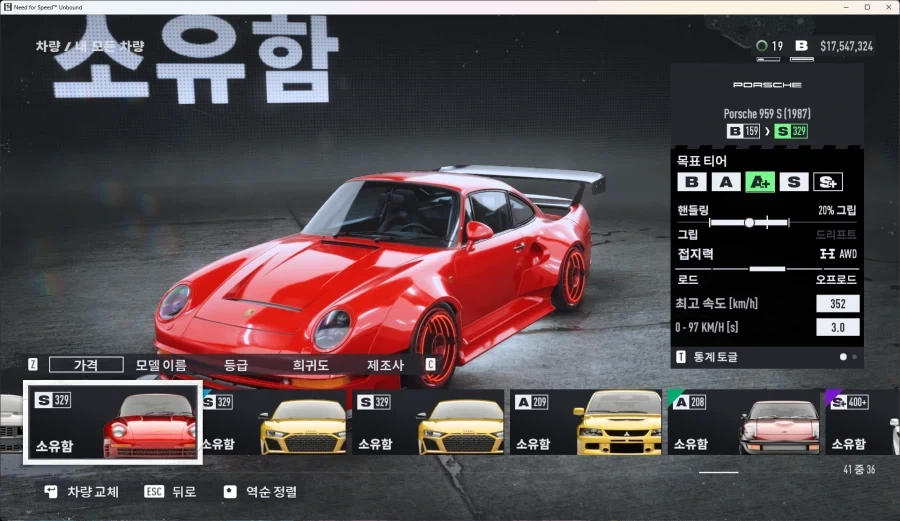Sort cars by 희귀도 tab

(311, 365)
